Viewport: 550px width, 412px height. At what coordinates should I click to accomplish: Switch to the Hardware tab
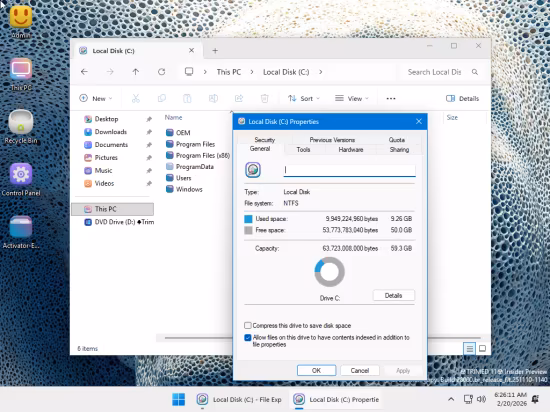tap(351, 150)
